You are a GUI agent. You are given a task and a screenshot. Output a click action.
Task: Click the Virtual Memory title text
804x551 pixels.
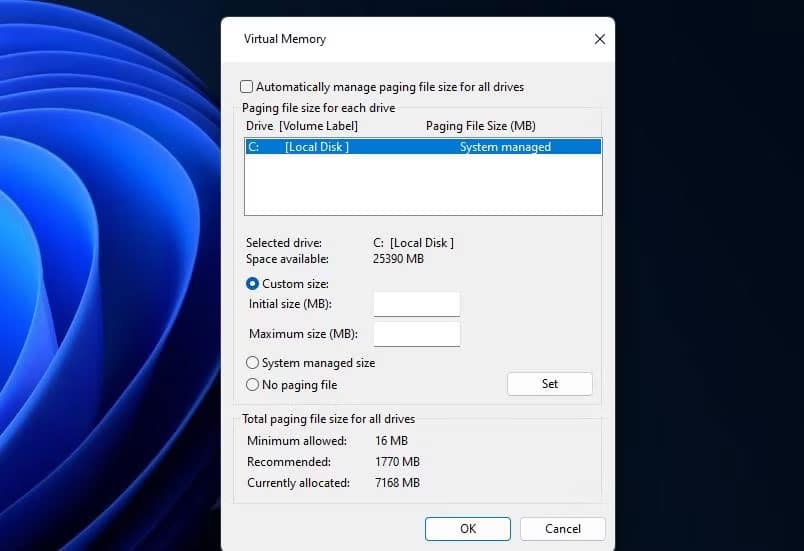coord(285,39)
